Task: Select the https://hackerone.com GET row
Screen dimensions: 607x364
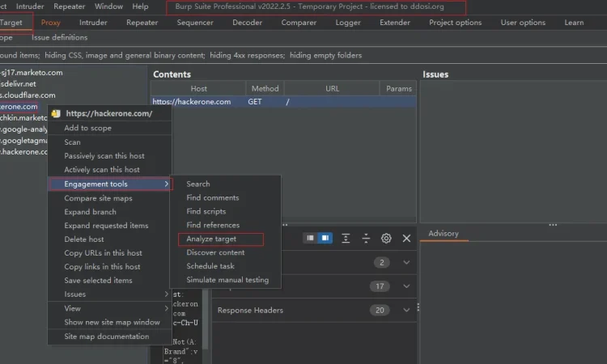Action: pyautogui.click(x=283, y=102)
